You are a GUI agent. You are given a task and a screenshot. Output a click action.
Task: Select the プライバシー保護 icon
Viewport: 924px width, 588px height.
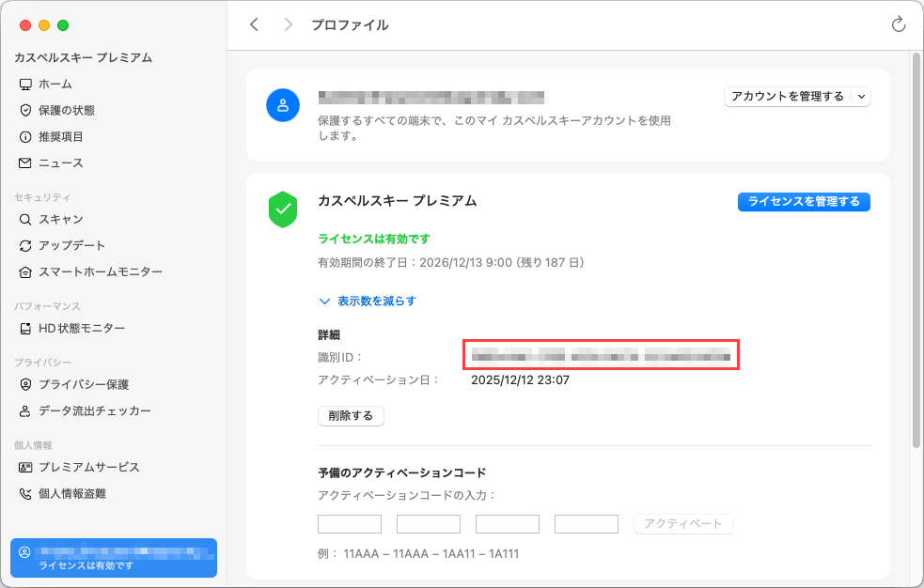click(25, 384)
